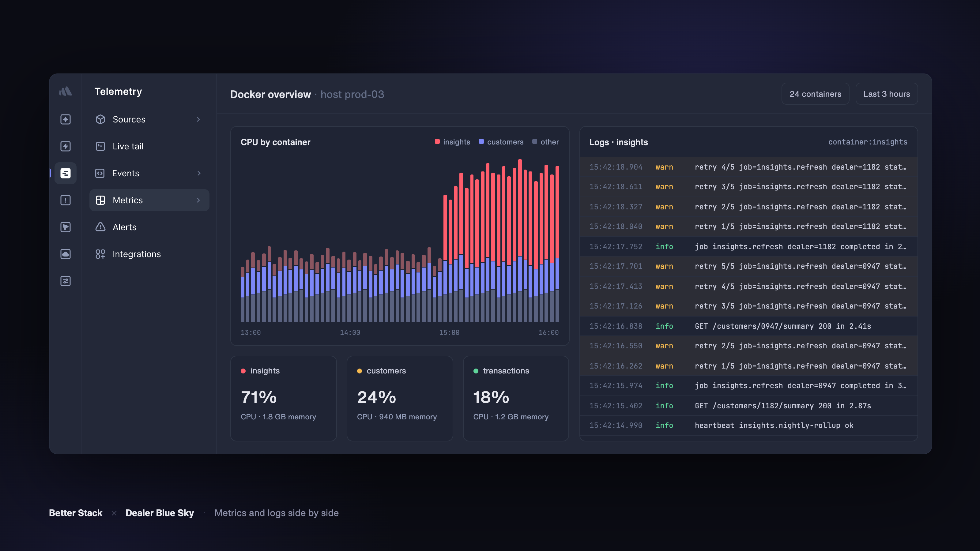This screenshot has width=980, height=551.
Task: Click the Better Stack logo icon
Action: (66, 91)
